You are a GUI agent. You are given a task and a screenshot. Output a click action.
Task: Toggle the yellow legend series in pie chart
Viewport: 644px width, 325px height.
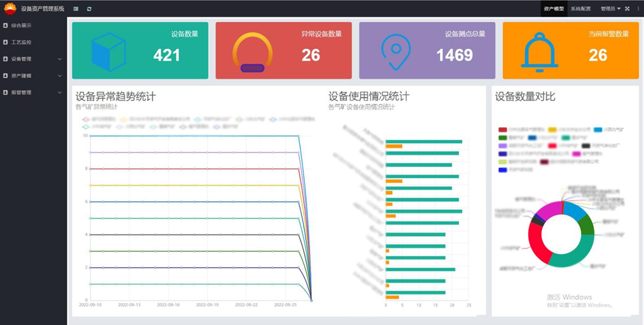552,130
